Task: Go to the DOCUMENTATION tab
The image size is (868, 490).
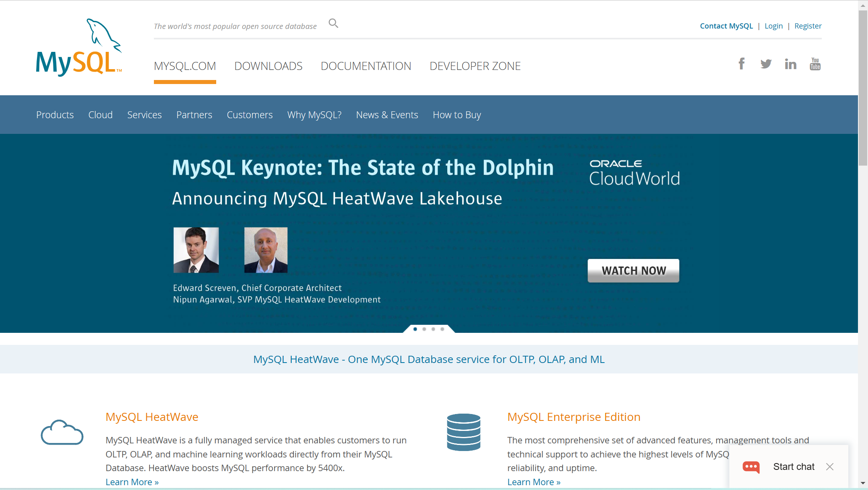Action: tap(366, 66)
